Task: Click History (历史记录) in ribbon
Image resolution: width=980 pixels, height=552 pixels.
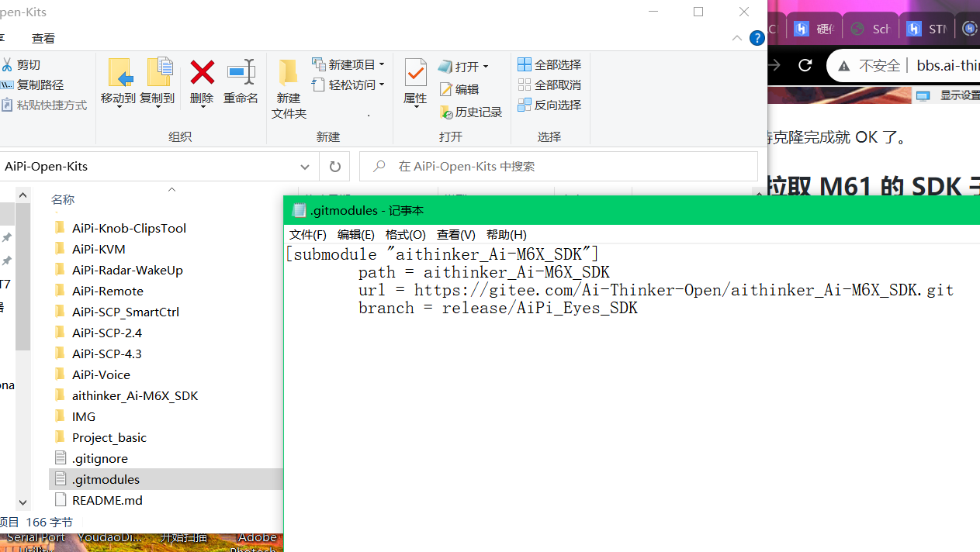Action: [471, 112]
